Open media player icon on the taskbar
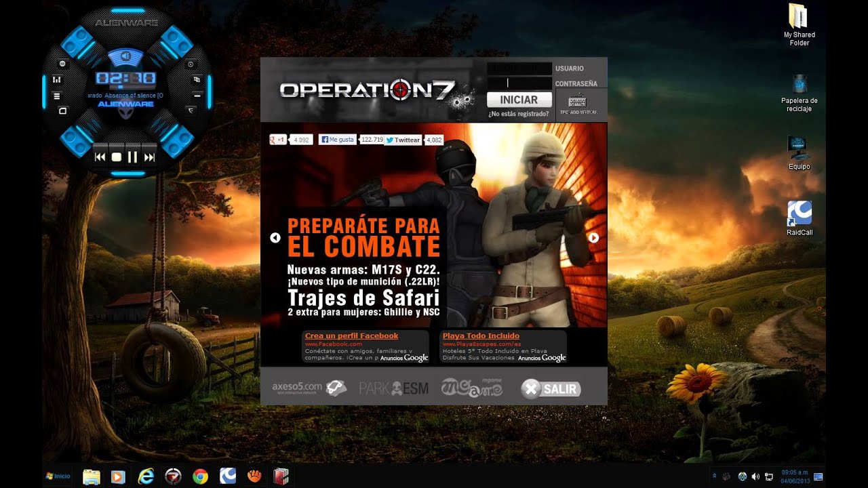 (x=119, y=476)
